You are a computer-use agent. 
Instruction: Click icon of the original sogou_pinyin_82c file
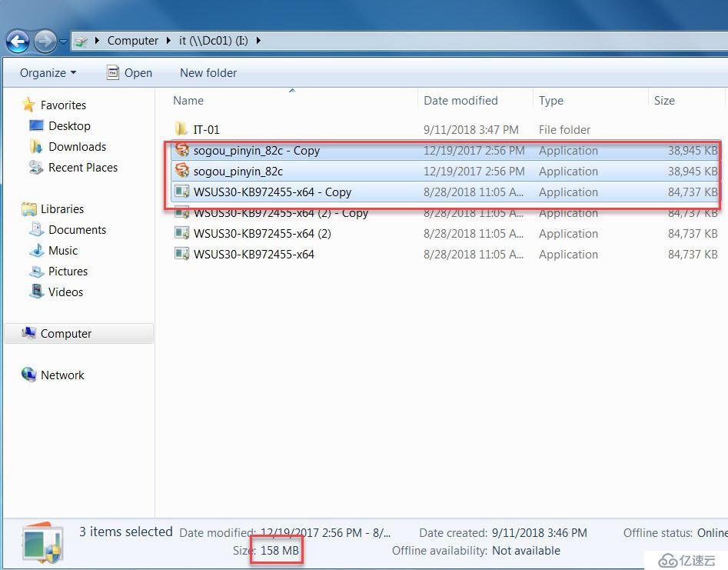click(181, 171)
